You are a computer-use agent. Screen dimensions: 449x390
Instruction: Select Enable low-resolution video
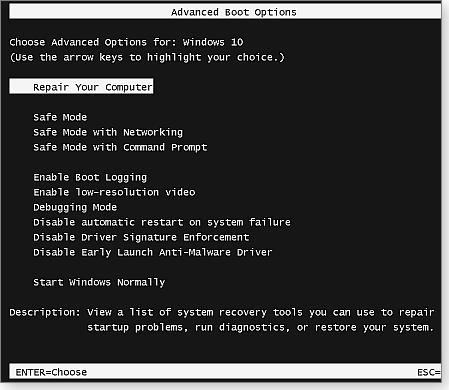(114, 192)
